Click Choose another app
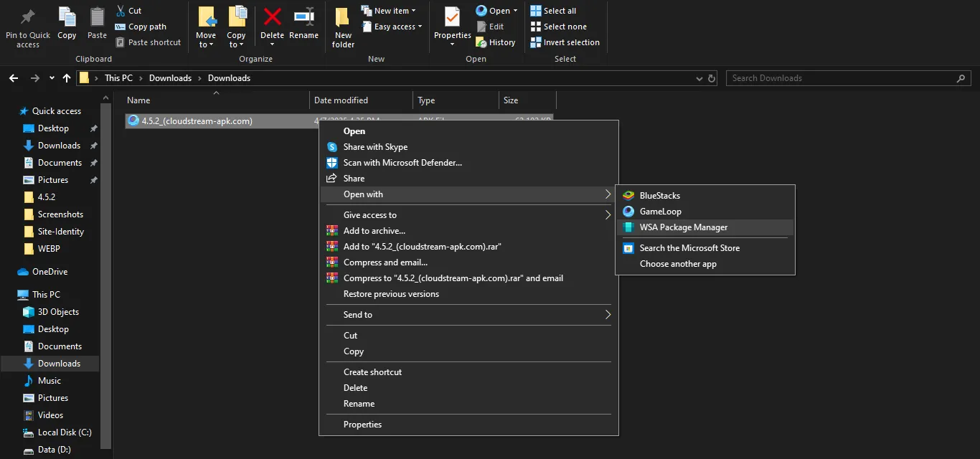The image size is (980, 459). pyautogui.click(x=677, y=264)
